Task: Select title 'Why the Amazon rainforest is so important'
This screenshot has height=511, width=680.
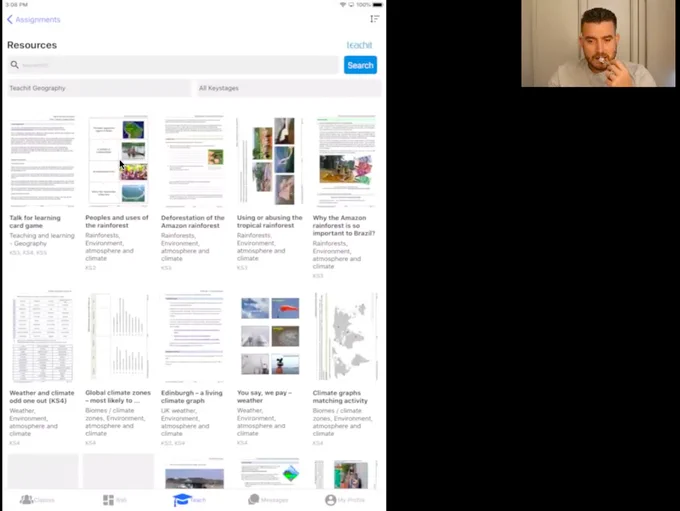Action: pos(343,225)
